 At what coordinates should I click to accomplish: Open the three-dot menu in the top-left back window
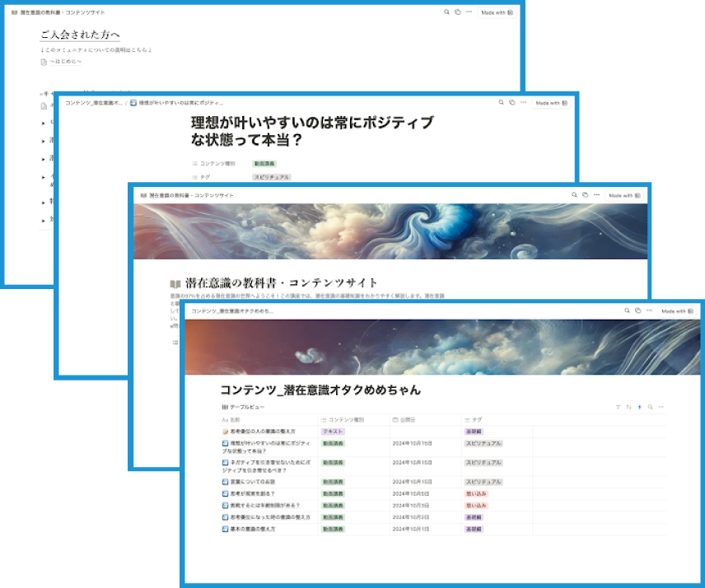(469, 12)
